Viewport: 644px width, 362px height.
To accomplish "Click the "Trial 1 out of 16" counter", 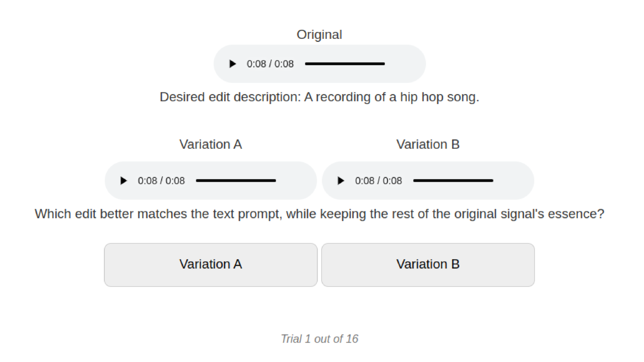I will [319, 339].
